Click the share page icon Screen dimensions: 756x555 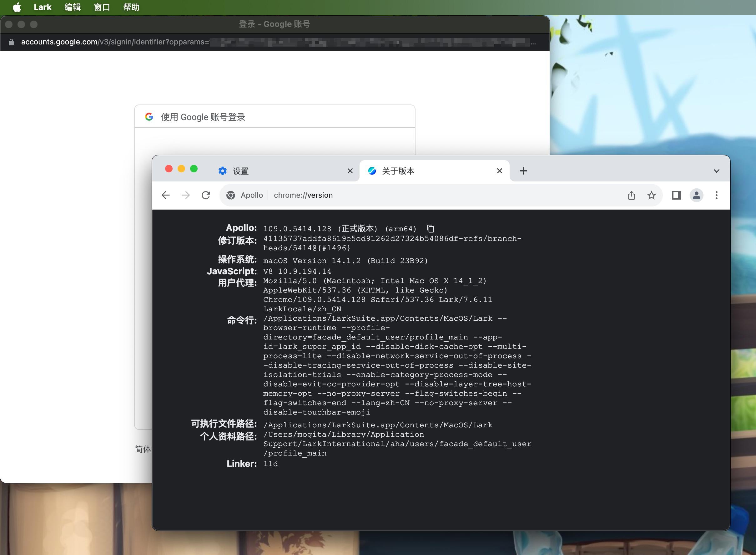[x=631, y=195]
